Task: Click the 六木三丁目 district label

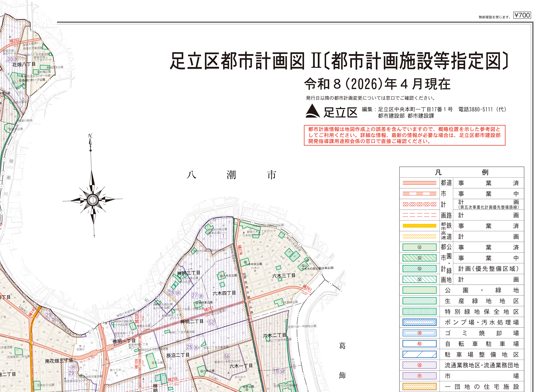Action: (x=284, y=276)
